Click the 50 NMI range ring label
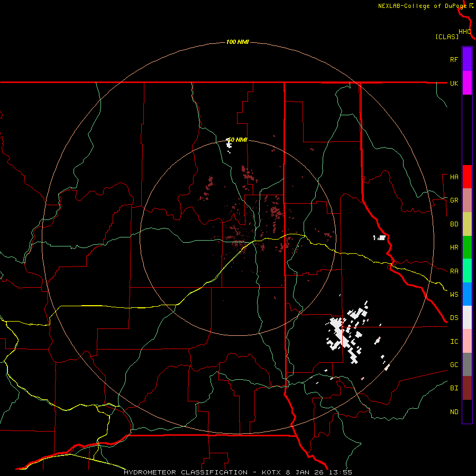476x476 pixels. pos(237,140)
